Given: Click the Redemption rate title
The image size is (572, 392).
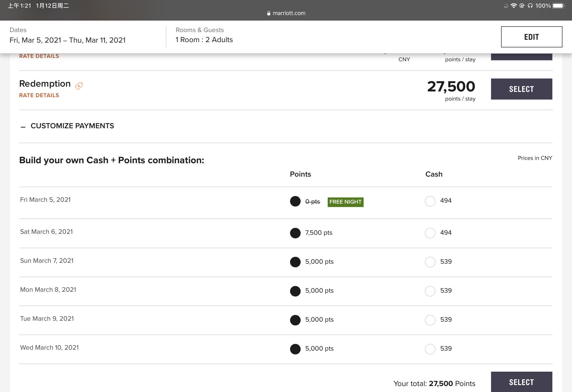Looking at the screenshot, I should 45,84.
